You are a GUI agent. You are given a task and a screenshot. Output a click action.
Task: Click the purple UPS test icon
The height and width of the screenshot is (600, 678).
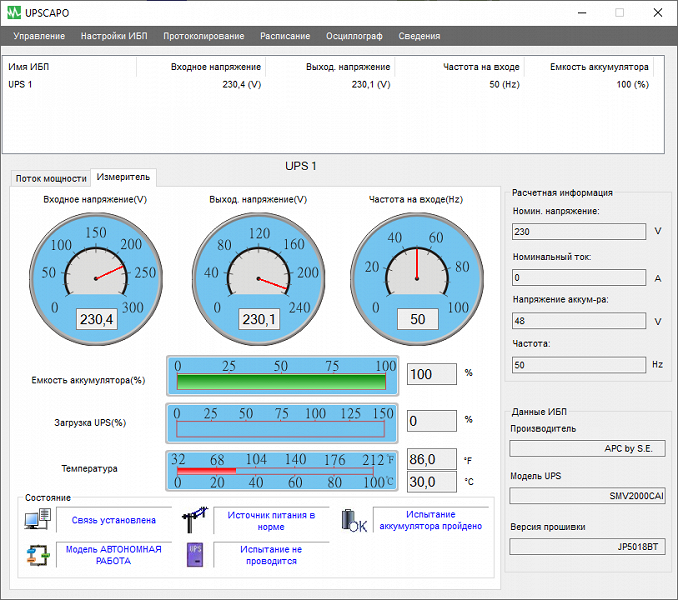(x=195, y=555)
